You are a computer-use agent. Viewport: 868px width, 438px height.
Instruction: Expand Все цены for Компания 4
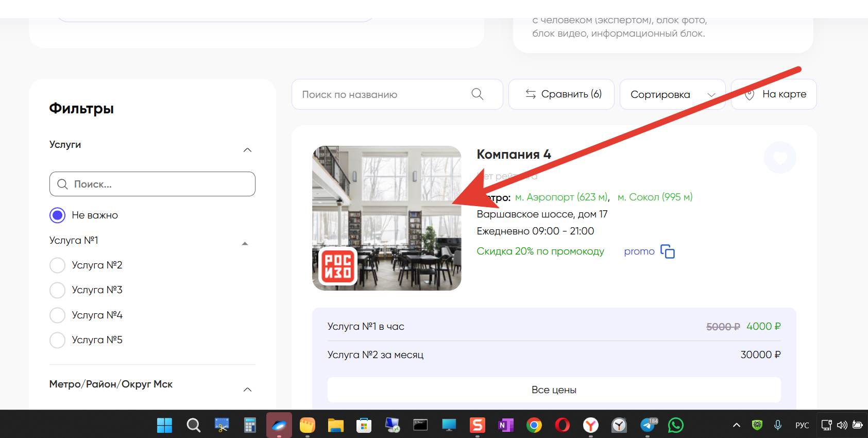tap(554, 390)
